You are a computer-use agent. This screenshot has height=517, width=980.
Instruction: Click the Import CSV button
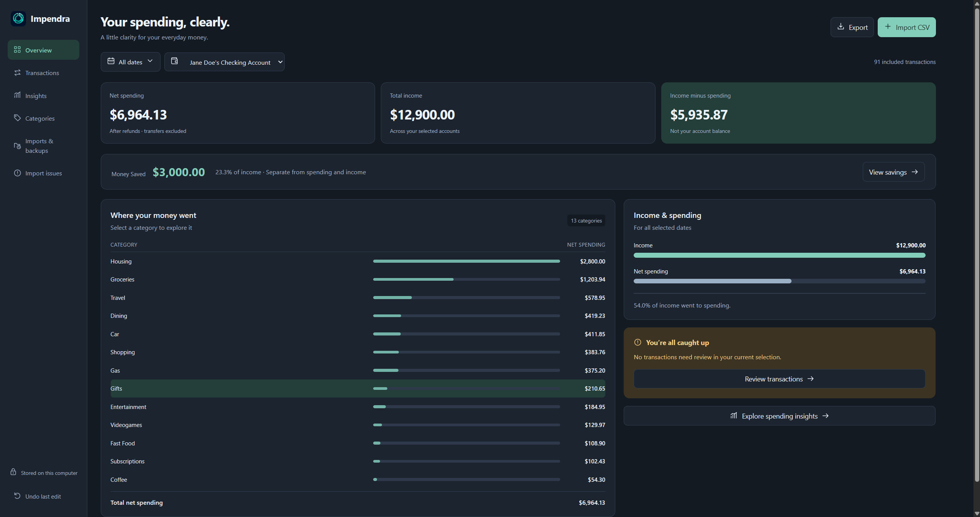[906, 27]
